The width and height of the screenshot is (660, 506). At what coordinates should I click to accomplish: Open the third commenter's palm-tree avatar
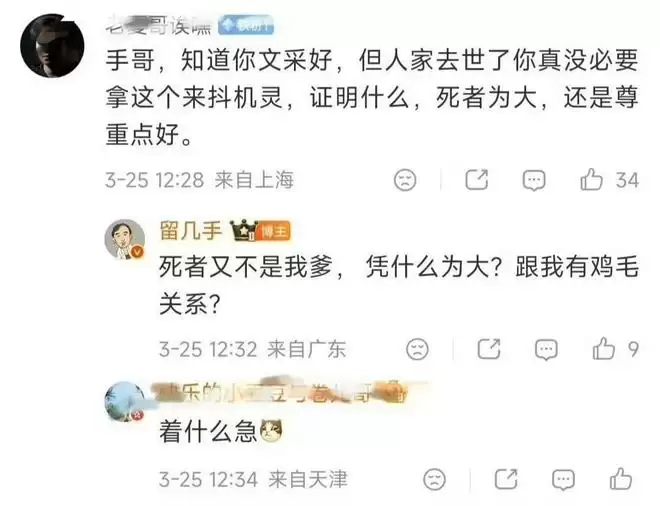pyautogui.click(x=125, y=401)
